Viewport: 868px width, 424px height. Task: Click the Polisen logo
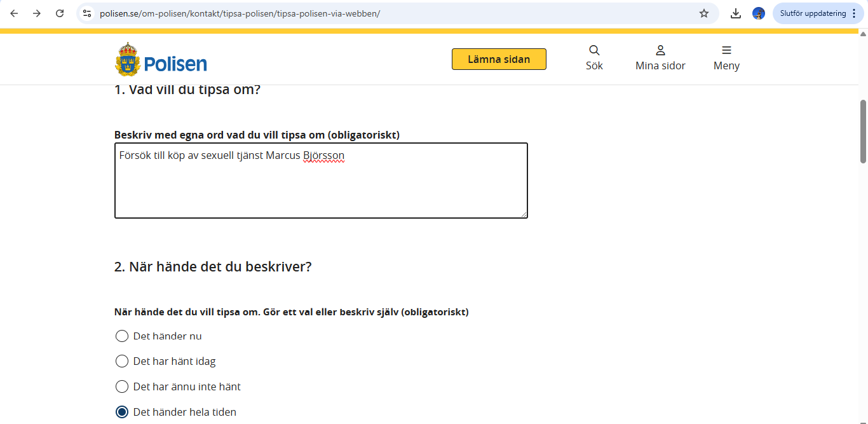(x=161, y=60)
